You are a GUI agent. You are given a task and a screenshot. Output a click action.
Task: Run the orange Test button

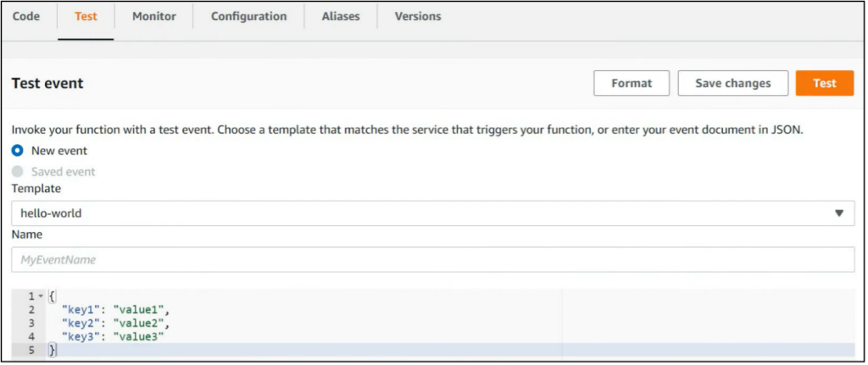coord(824,83)
